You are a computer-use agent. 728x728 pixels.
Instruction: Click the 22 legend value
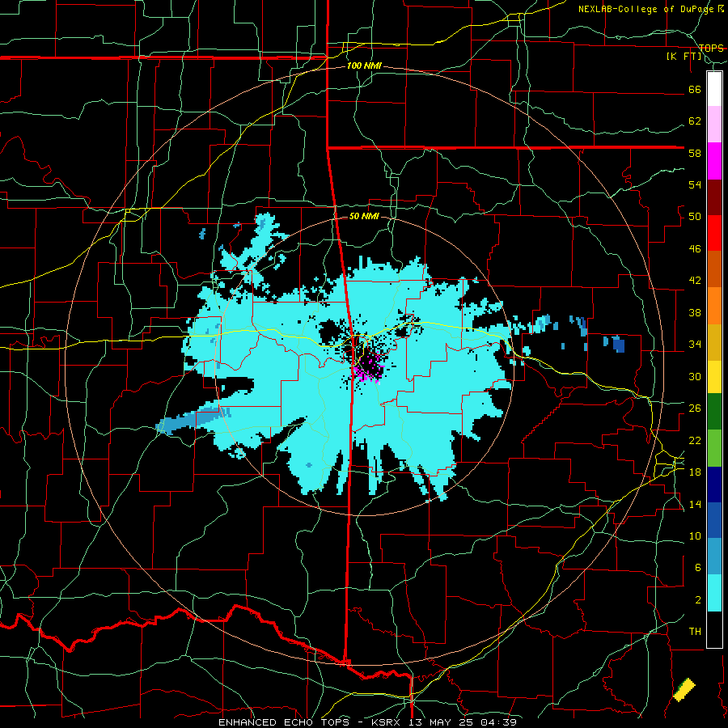coord(695,440)
